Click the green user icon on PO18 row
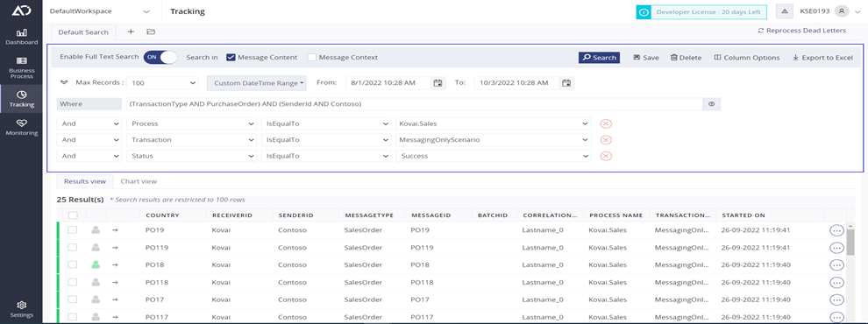The image size is (868, 324). pyautogui.click(x=96, y=264)
